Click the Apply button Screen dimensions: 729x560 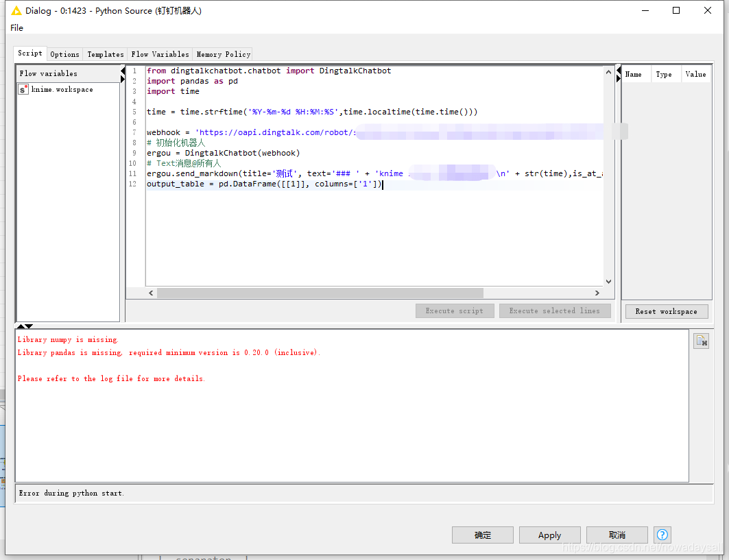click(549, 535)
